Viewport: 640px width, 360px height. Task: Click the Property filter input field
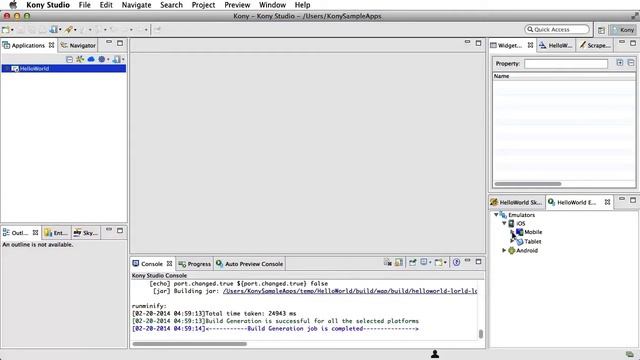[566, 64]
